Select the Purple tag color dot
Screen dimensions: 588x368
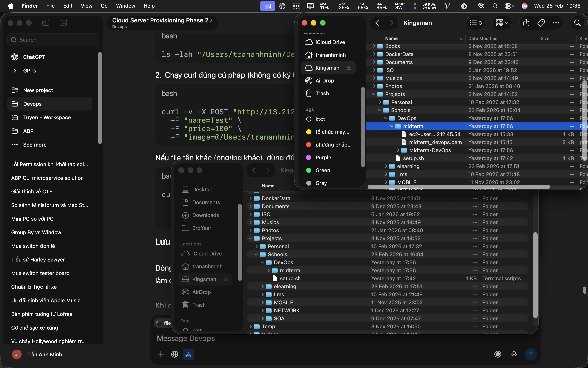pos(309,157)
